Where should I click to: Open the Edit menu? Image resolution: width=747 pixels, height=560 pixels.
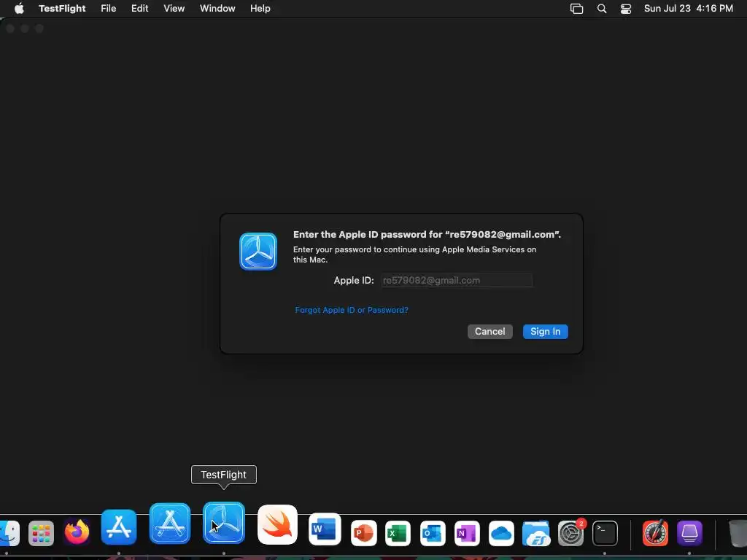(x=139, y=8)
